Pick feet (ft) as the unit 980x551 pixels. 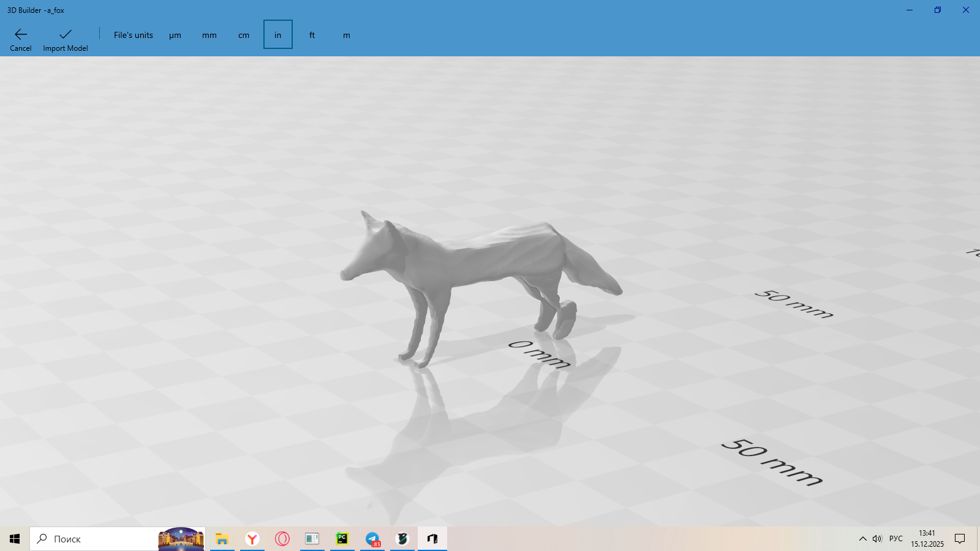(x=312, y=35)
